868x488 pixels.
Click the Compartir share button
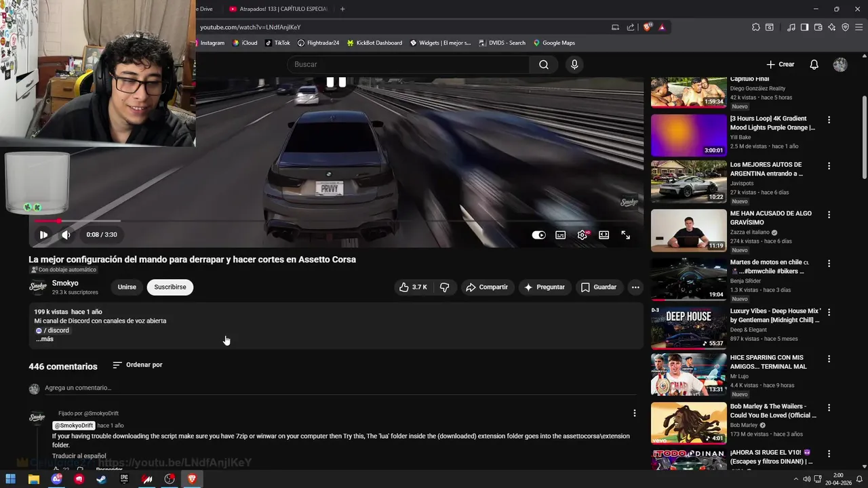tap(486, 287)
